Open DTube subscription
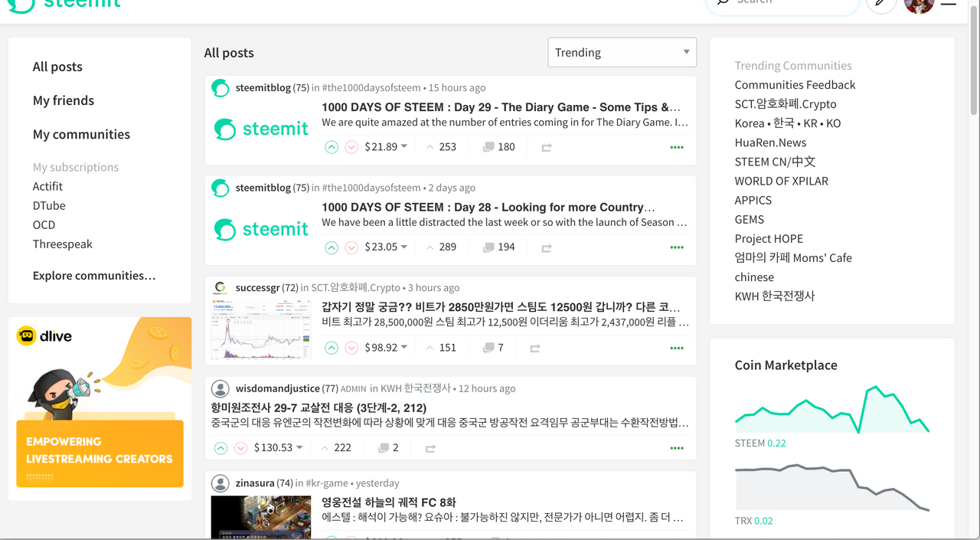 click(x=49, y=205)
